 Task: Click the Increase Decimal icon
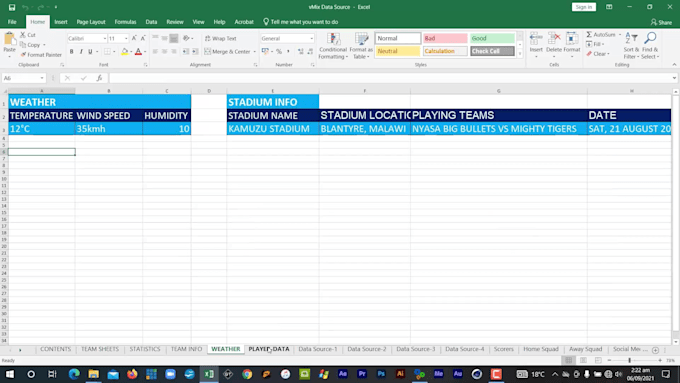pos(301,51)
